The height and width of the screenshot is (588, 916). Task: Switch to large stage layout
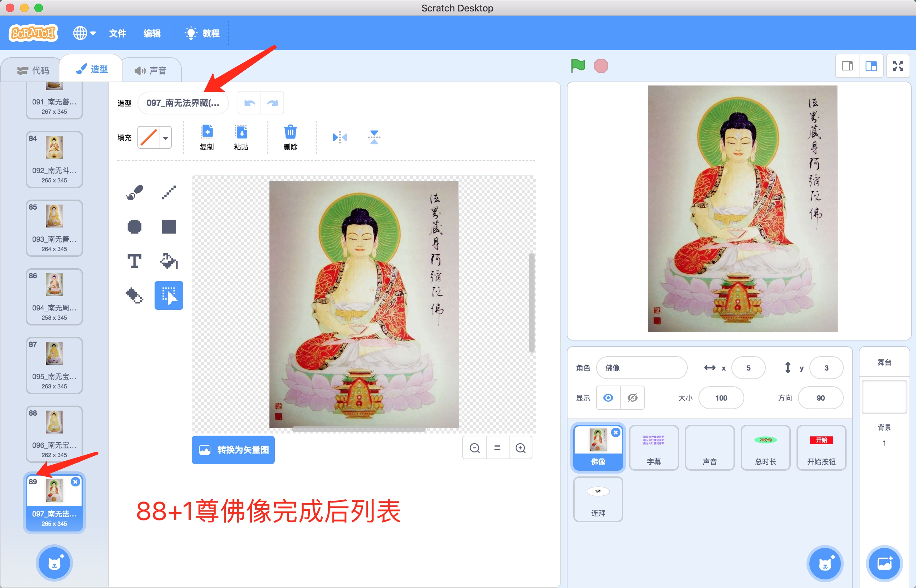871,66
